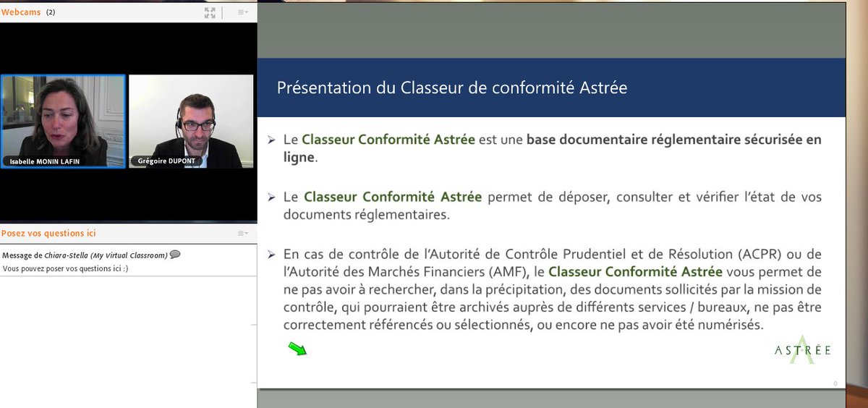
Task: Click the 'Webcams' pod title
Action: point(21,12)
